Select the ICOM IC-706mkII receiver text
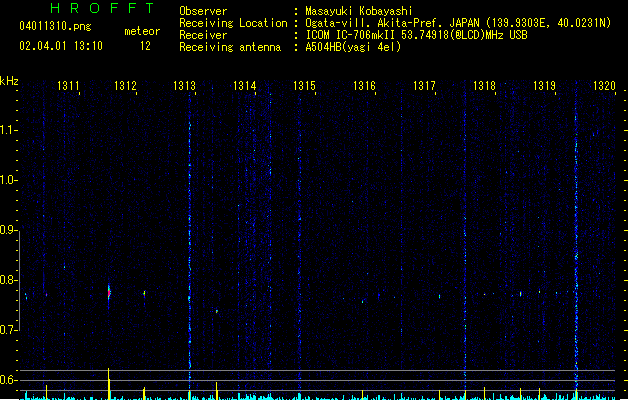This screenshot has height=400, width=629. [x=416, y=35]
